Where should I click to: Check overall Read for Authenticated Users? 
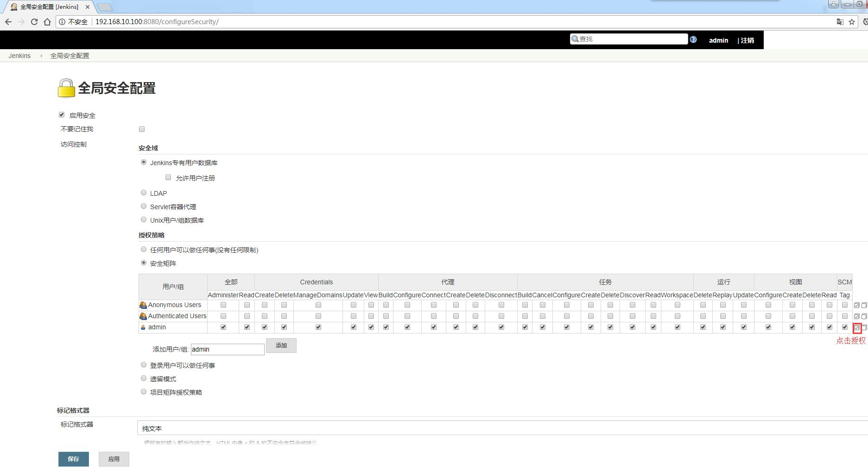(x=247, y=316)
